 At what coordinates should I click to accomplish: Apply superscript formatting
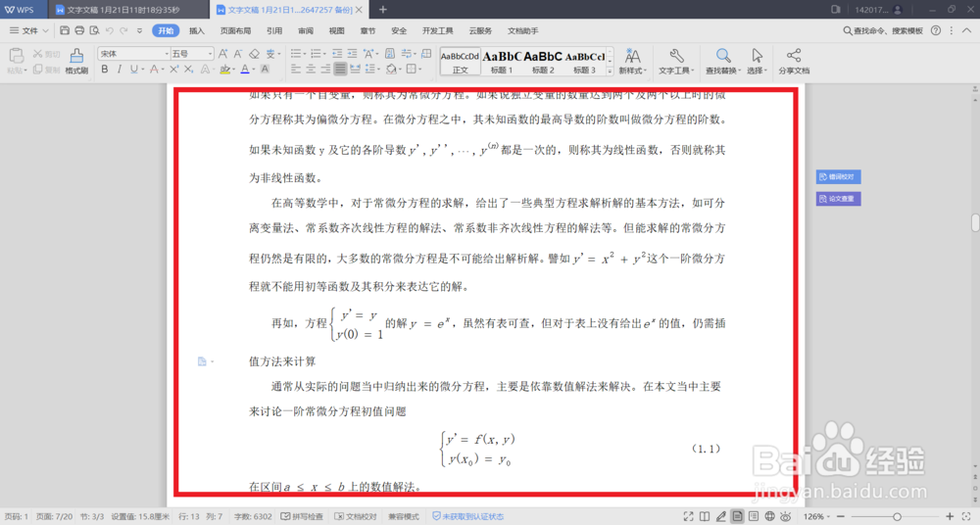(x=173, y=70)
